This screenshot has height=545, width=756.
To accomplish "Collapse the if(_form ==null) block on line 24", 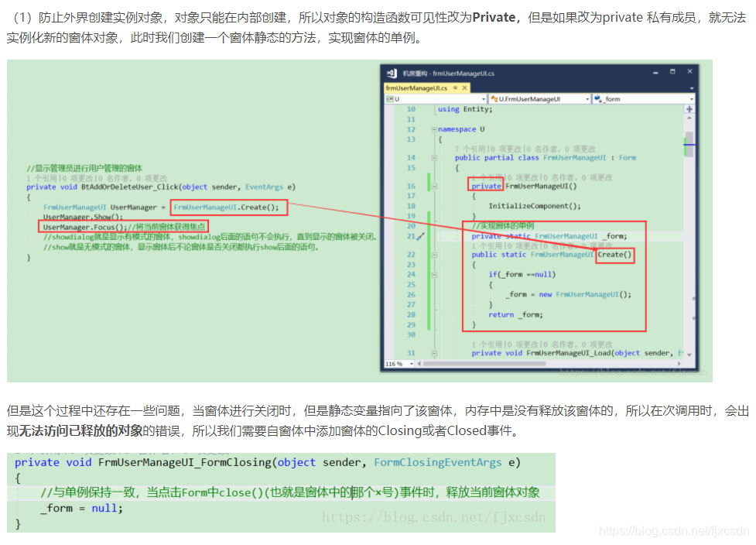I will point(434,274).
